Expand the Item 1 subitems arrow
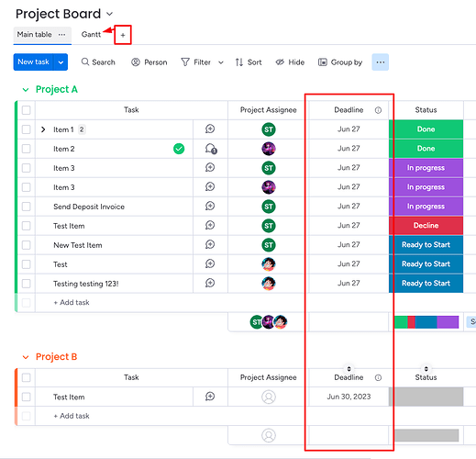Screen dimensions: 476x459 [x=43, y=129]
